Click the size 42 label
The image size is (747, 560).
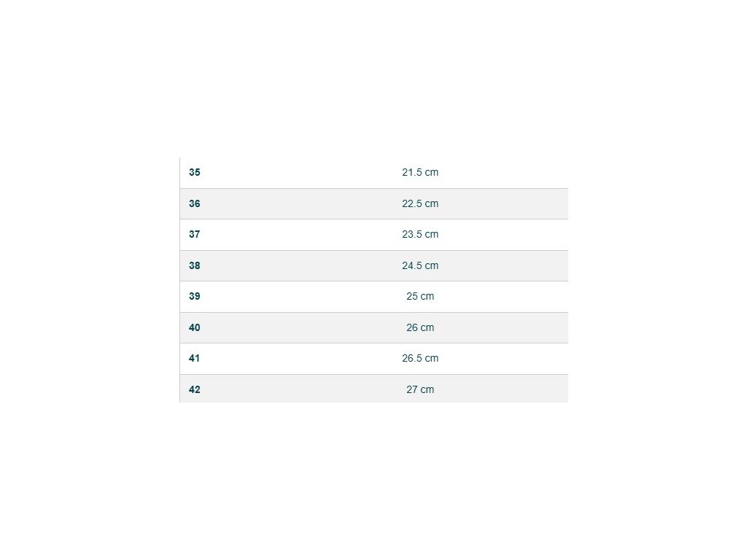(x=194, y=390)
